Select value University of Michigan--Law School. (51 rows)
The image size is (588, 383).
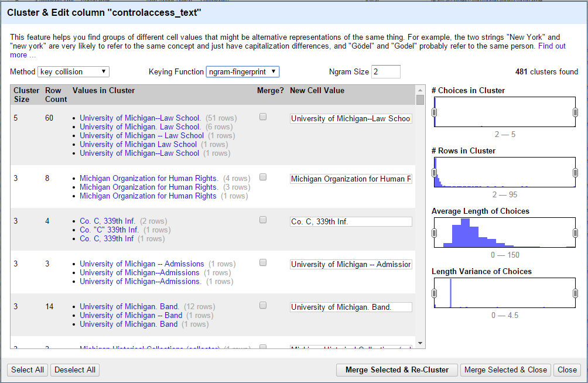tap(140, 118)
